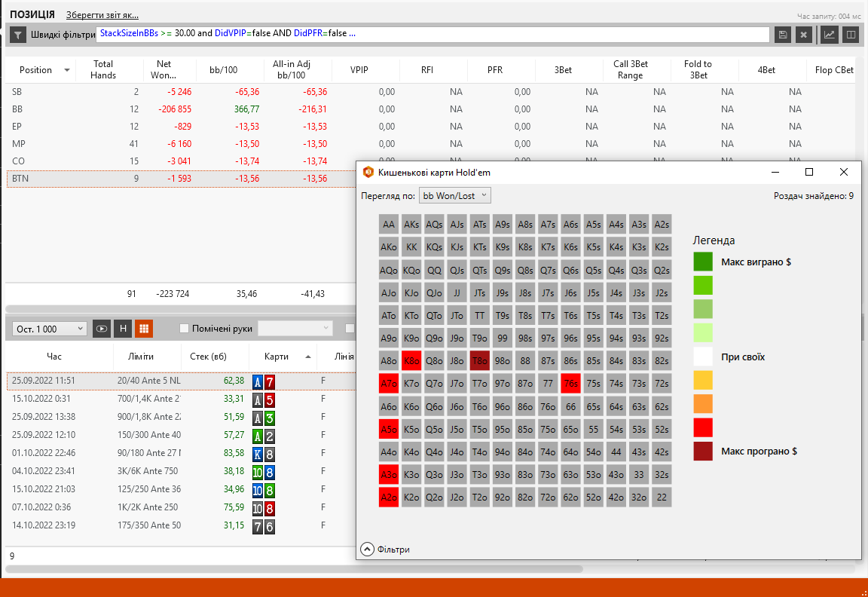Click the stack value 83,58
The image size is (868, 597).
click(234, 453)
